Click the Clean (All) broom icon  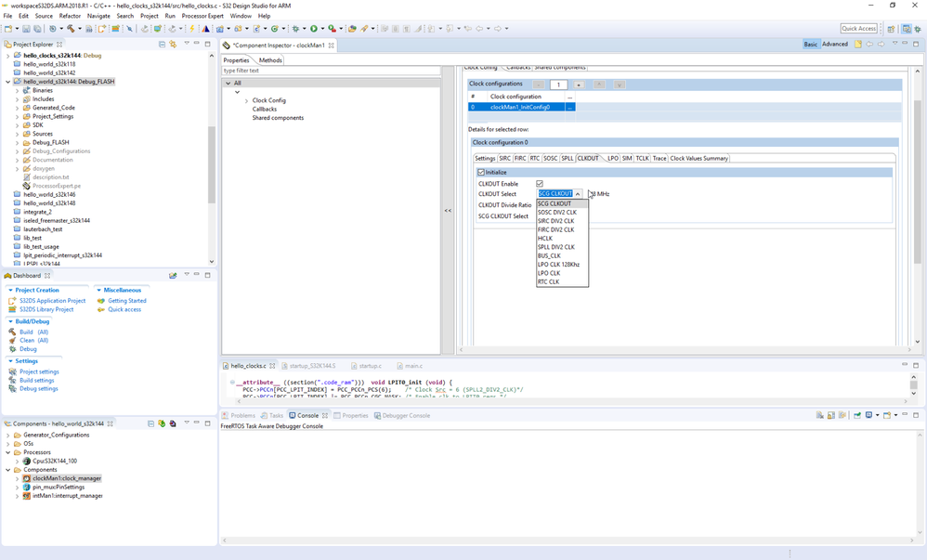(x=12, y=341)
